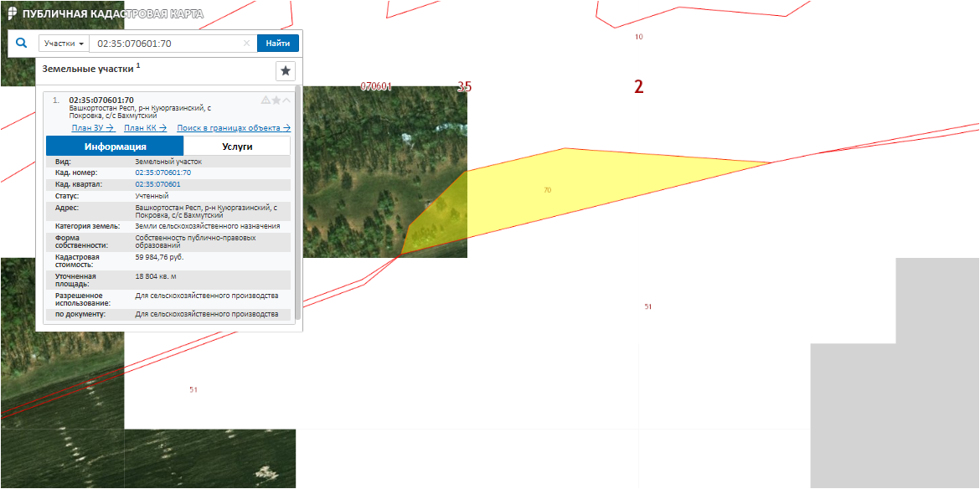Click the warning triangle icon on result
The image size is (980, 489).
point(266,100)
